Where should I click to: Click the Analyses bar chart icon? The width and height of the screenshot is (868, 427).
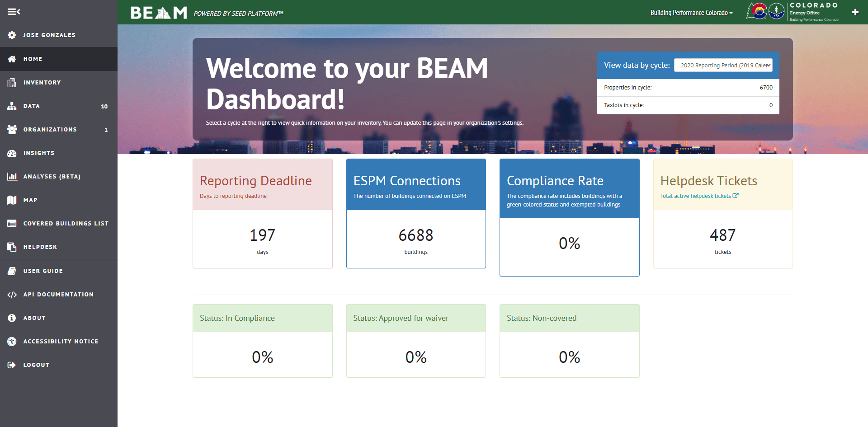(12, 177)
